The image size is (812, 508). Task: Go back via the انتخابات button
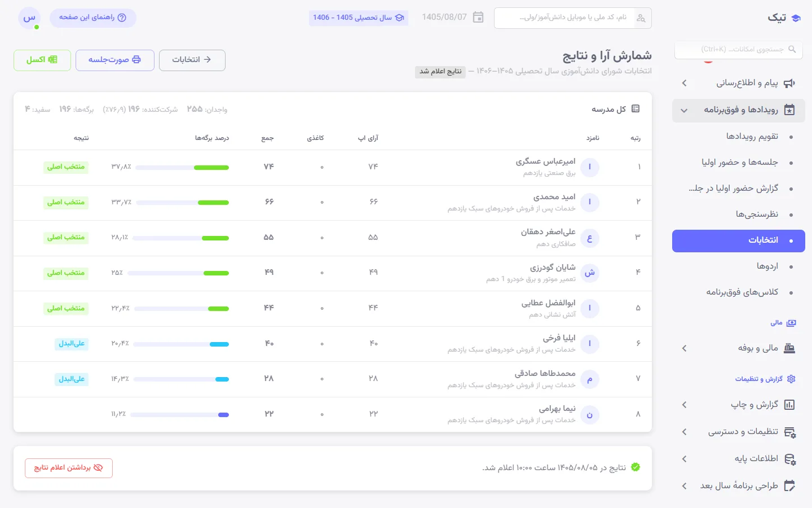[x=192, y=60]
